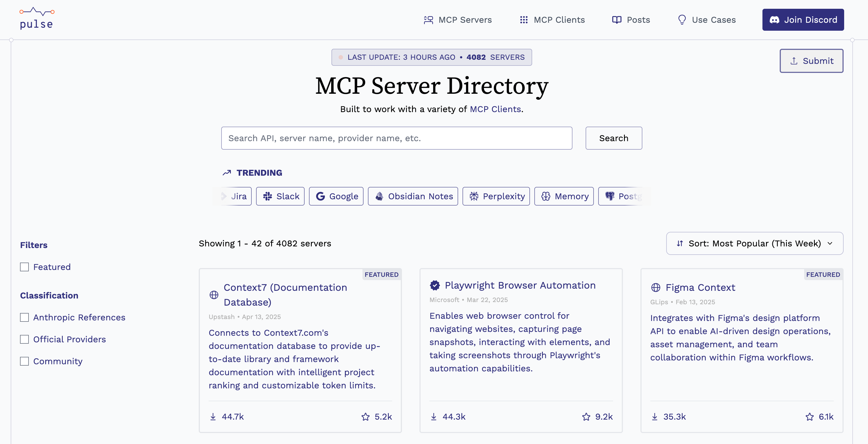Click the Use Cases lightbulb icon

pos(682,20)
